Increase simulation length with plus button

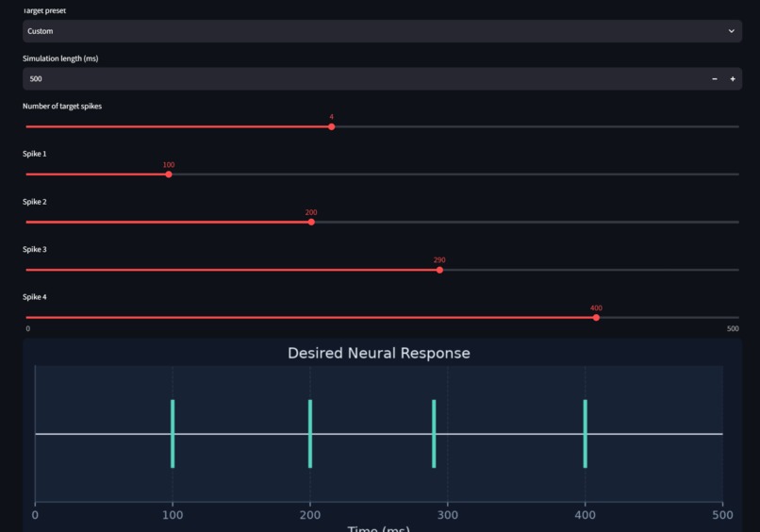[x=733, y=78]
